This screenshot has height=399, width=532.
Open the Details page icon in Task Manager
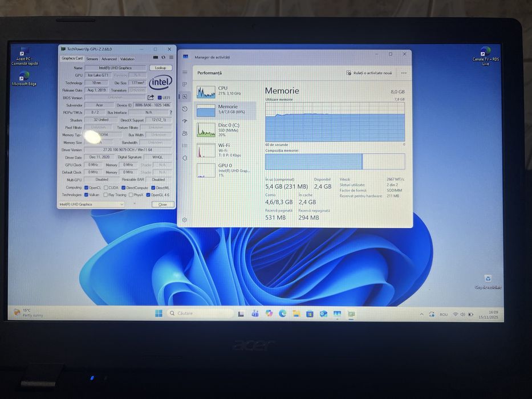[185, 145]
